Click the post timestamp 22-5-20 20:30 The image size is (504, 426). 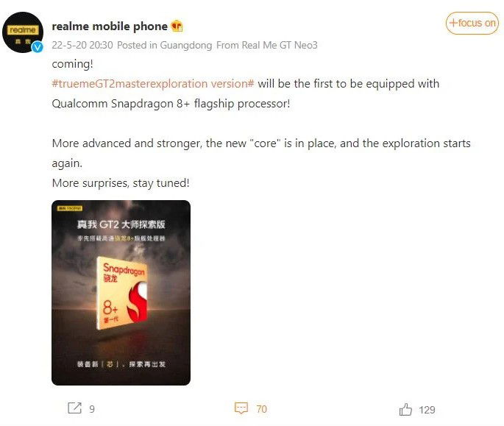tap(82, 45)
